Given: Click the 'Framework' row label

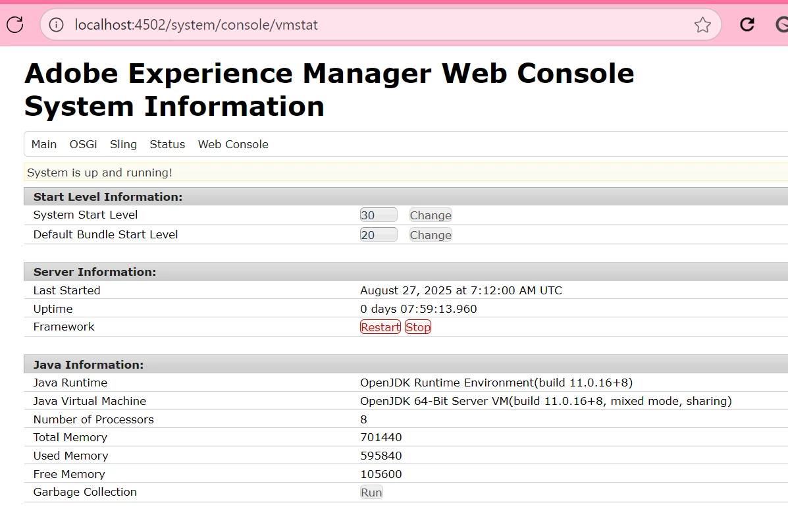Looking at the screenshot, I should click(64, 327).
